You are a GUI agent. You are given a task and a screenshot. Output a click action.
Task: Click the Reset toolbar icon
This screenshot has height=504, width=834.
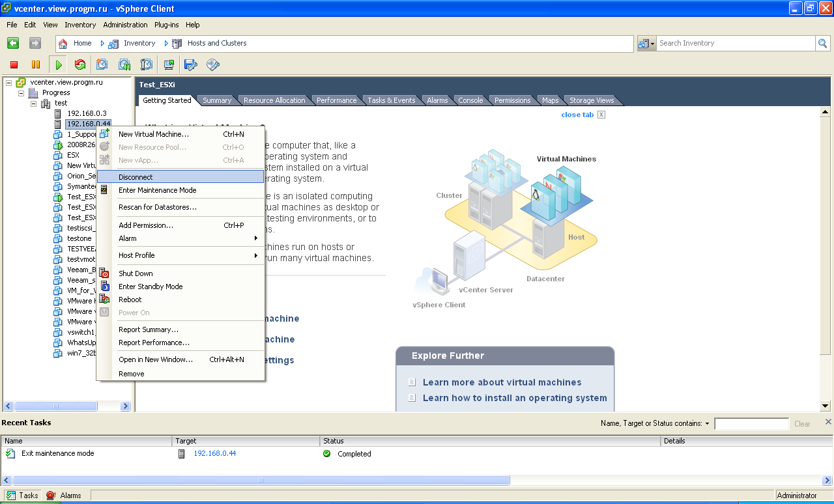coord(80,64)
